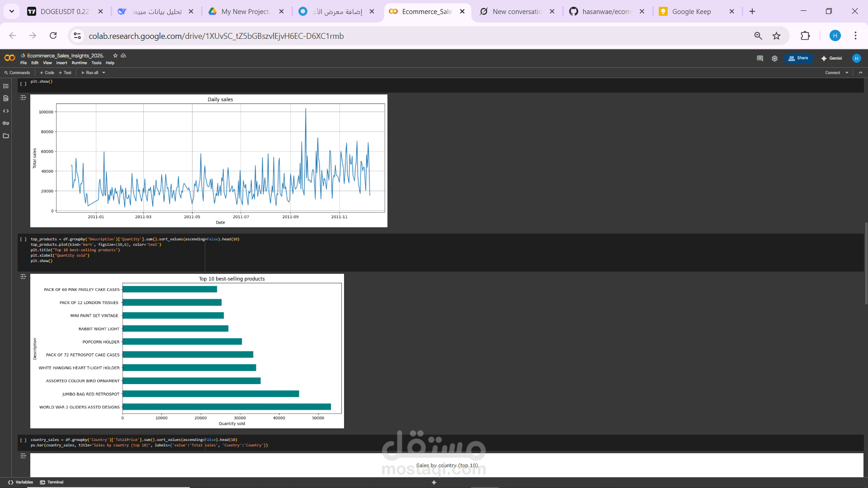This screenshot has width=868, height=488.
Task: Click the Connect button
Action: (832, 73)
